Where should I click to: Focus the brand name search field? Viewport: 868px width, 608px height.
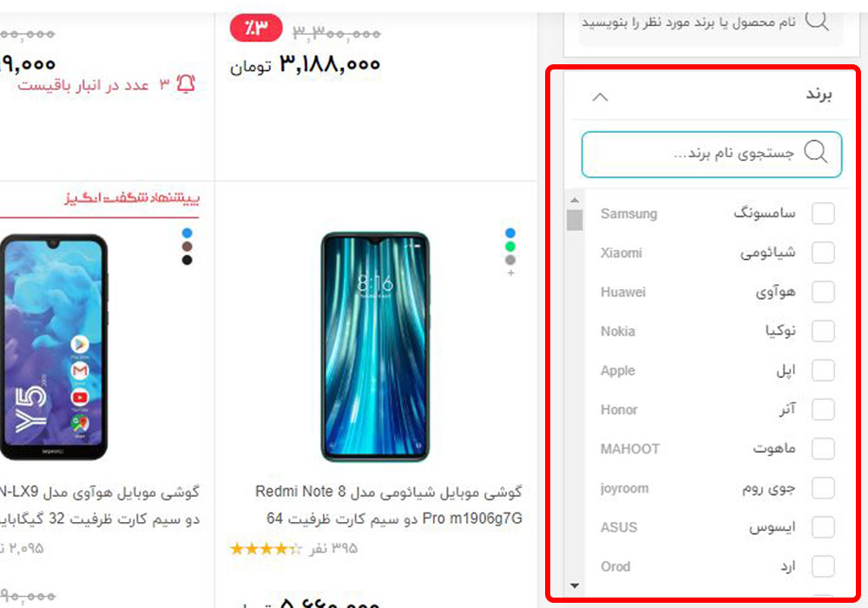point(712,155)
